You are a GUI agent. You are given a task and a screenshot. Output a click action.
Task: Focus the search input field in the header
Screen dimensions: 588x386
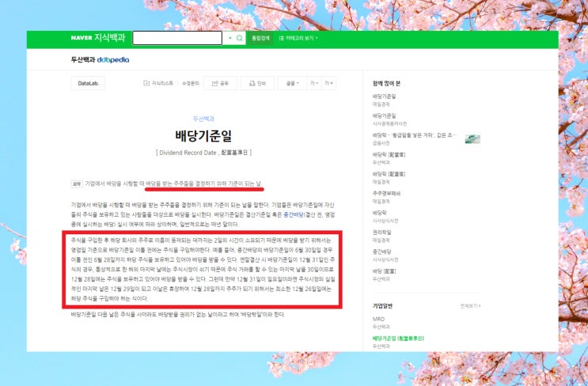177,38
